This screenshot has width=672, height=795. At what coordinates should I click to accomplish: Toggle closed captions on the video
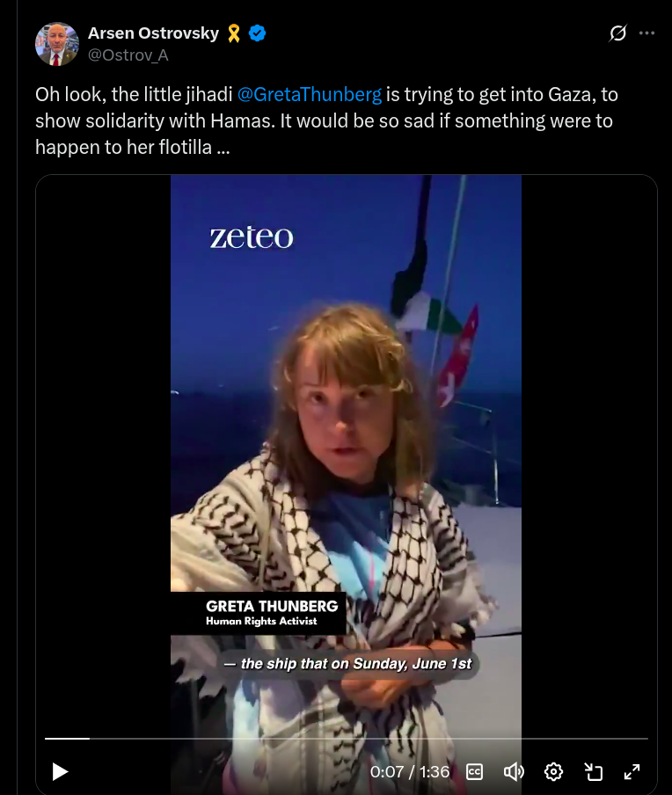point(474,771)
